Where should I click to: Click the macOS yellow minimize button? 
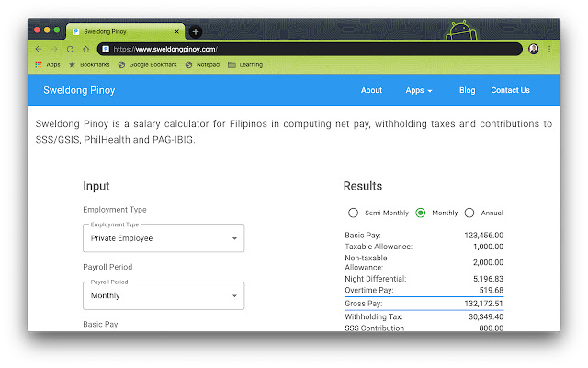point(47,29)
